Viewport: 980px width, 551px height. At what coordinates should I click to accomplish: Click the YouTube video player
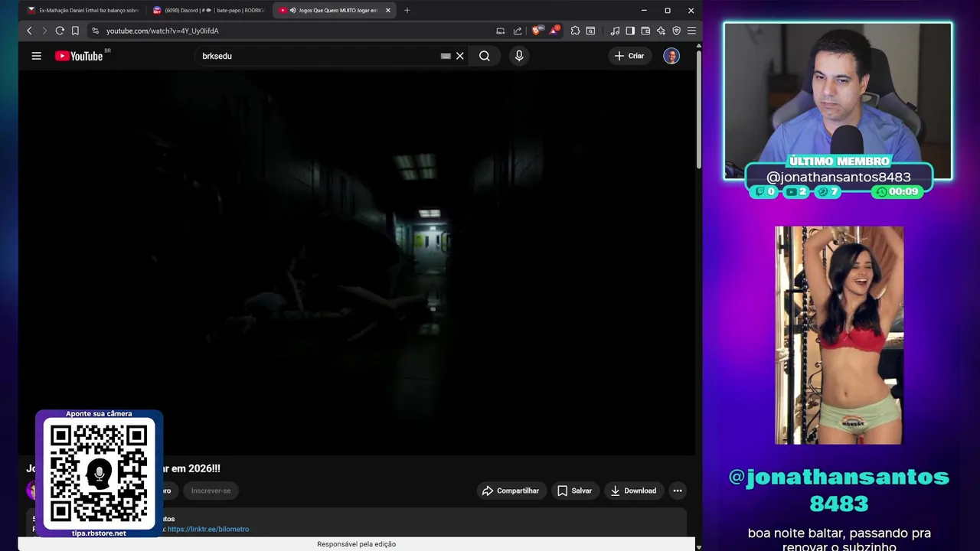pos(357,263)
